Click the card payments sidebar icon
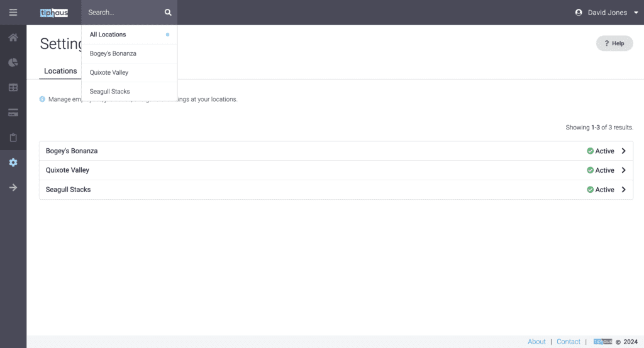644x348 pixels. pyautogui.click(x=13, y=112)
